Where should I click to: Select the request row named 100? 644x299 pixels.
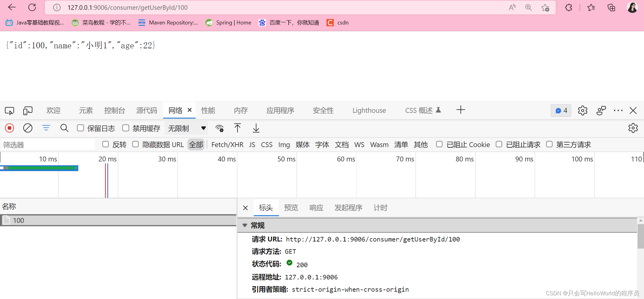click(118, 220)
